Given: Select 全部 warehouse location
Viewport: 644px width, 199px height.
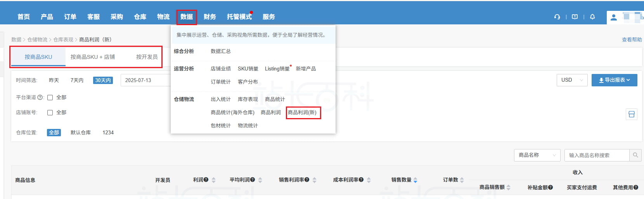Looking at the screenshot, I should click(x=54, y=132).
